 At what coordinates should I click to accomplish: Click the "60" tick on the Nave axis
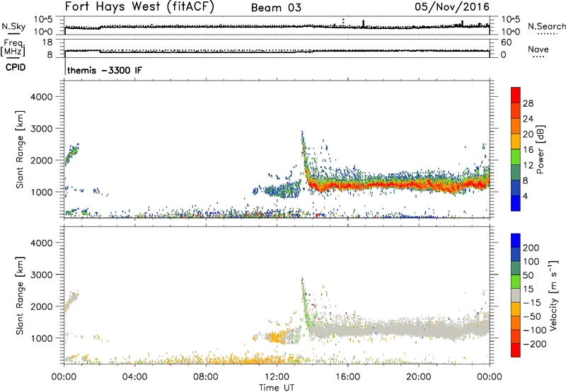[506, 42]
